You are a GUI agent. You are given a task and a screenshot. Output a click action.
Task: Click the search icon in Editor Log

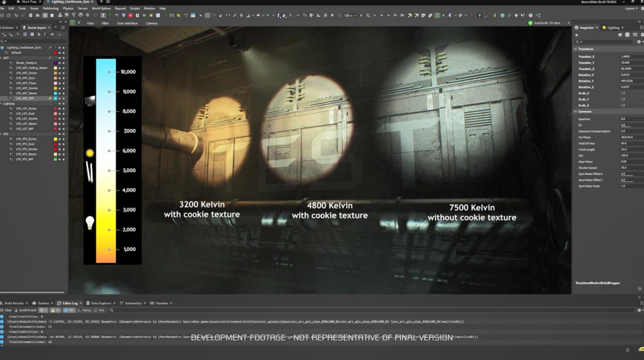112,310
